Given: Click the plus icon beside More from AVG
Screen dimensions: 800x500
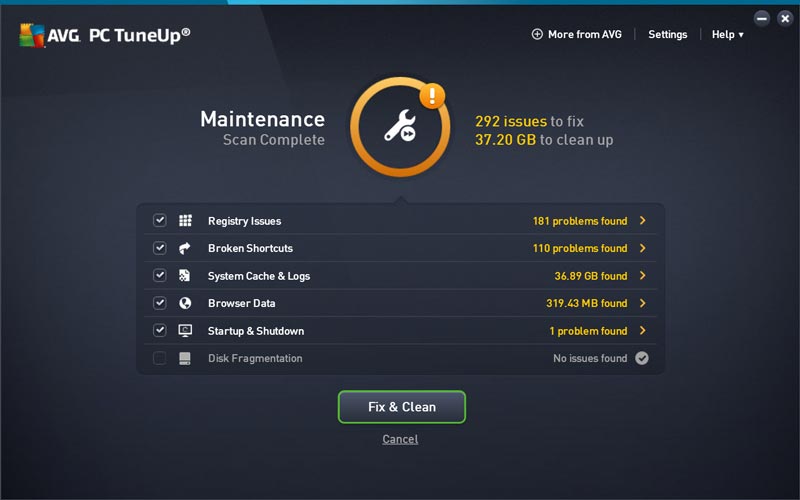Looking at the screenshot, I should (537, 34).
